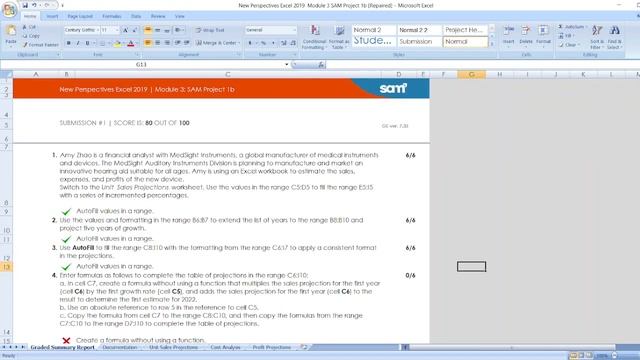Copy the selection
This screenshot has height=360, width=640.
[x=31, y=36]
